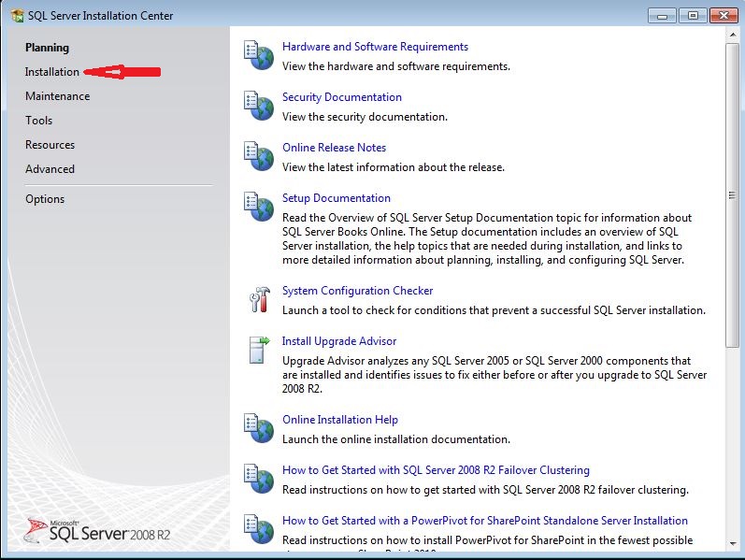Click the Online Installation Help globe icon
Image resolution: width=745 pixels, height=560 pixels.
click(259, 428)
